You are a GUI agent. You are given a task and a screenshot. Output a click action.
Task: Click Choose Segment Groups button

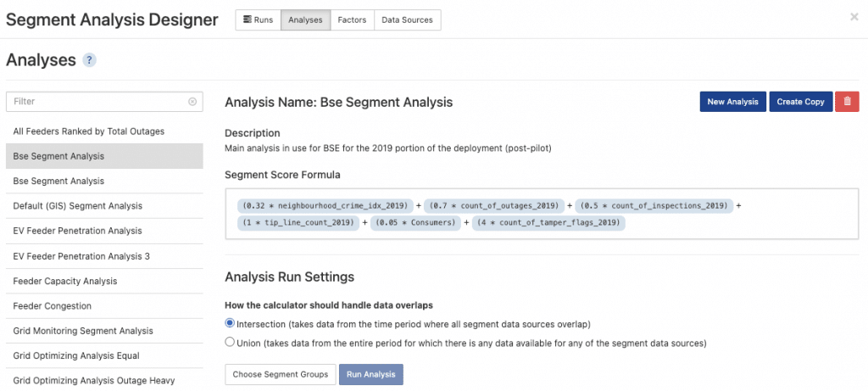click(x=279, y=374)
